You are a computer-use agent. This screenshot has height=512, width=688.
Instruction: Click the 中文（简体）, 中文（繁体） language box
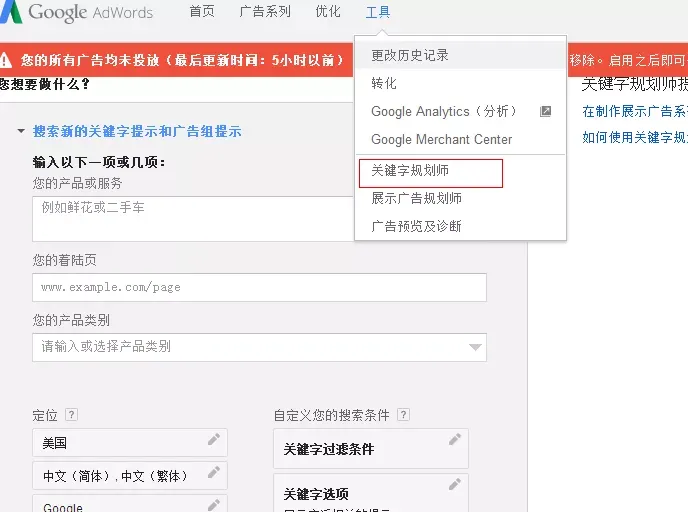pyautogui.click(x=130, y=475)
